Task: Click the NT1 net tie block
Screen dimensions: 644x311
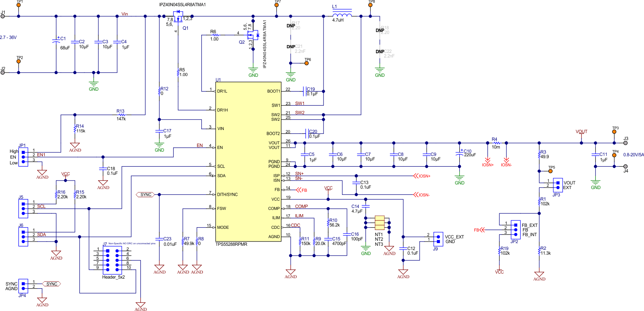Action: [x=379, y=218]
